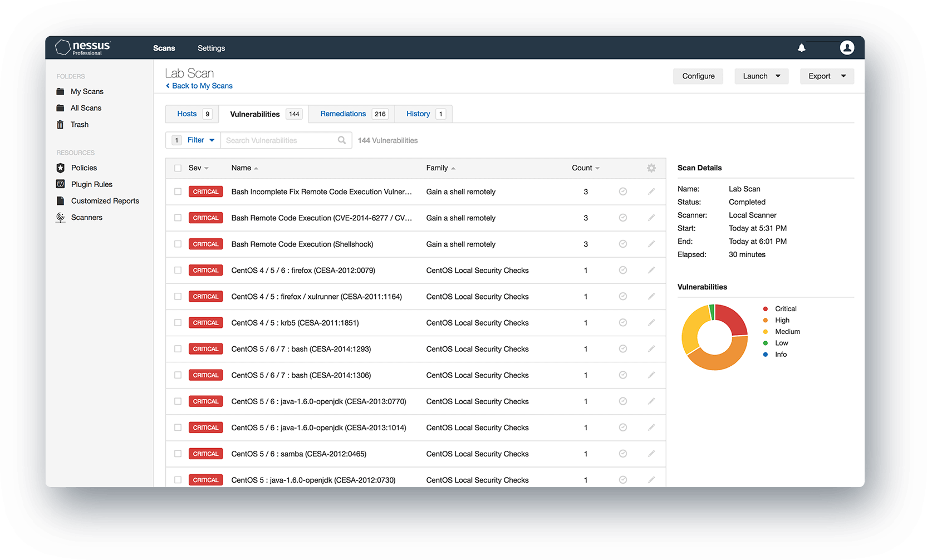Check the samba CESA-2012:0465 row checkbox
The width and height of the screenshot is (927, 560).
tap(178, 454)
